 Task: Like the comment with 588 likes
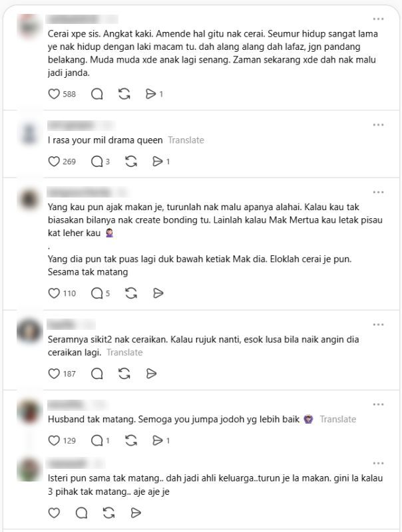pos(54,94)
